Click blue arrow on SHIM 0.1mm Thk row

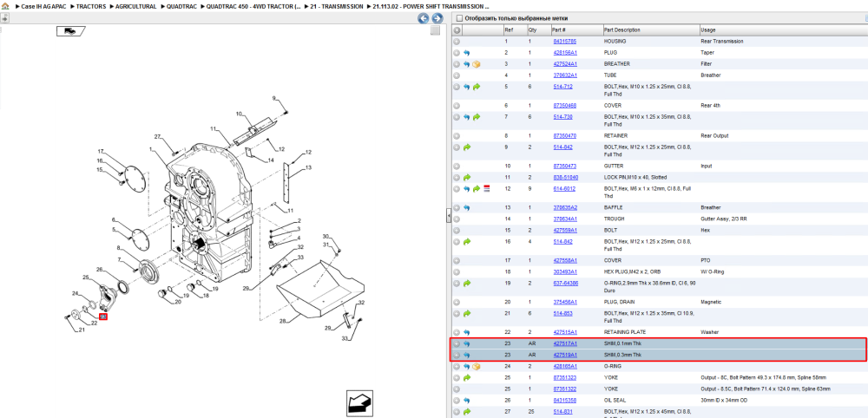467,344
